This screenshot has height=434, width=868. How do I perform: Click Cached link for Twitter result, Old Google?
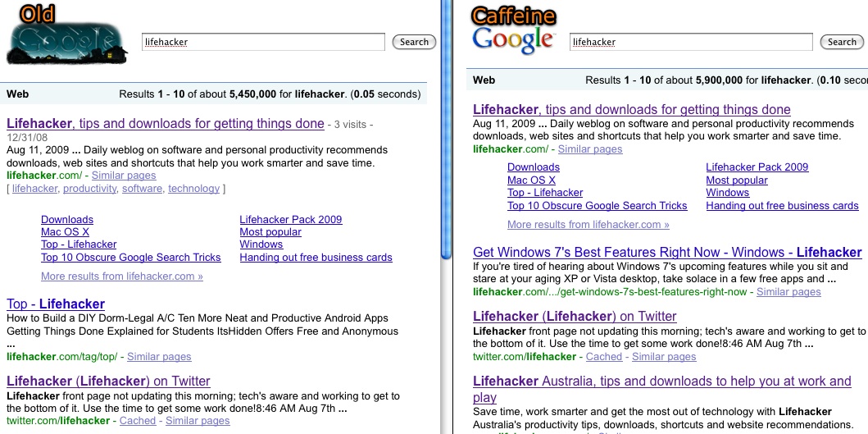[x=137, y=421]
